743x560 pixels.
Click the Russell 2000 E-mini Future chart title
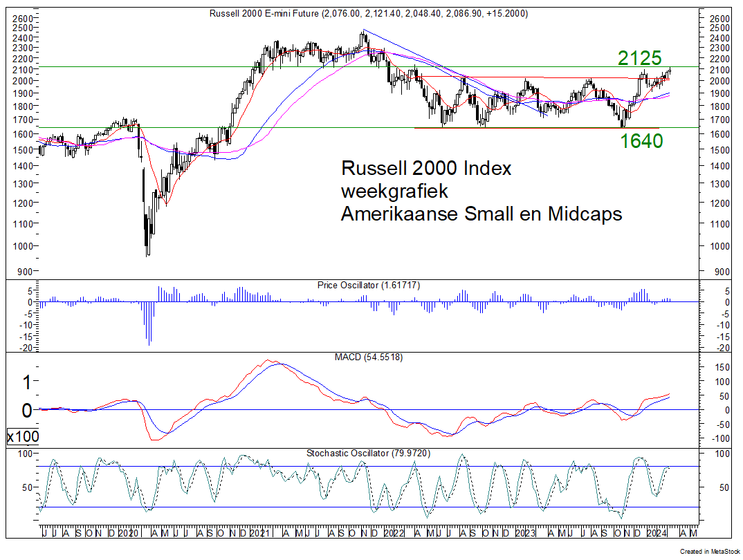[371, 14]
